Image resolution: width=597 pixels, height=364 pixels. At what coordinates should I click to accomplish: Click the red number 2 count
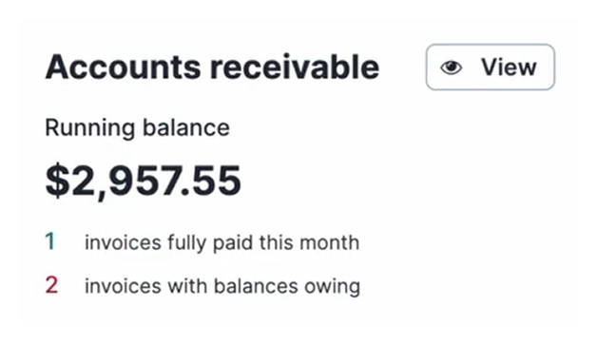pos(51,285)
